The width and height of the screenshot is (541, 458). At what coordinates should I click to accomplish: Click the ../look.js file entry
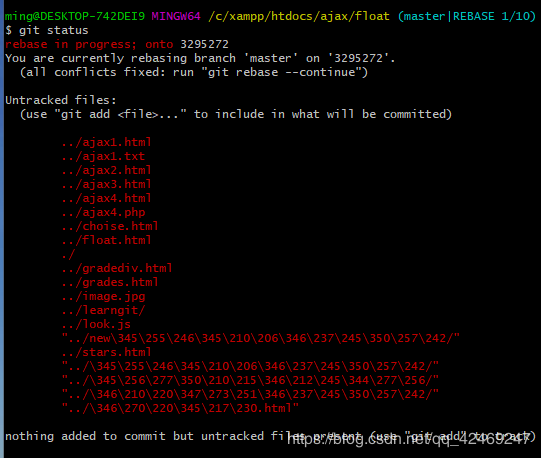click(96, 324)
